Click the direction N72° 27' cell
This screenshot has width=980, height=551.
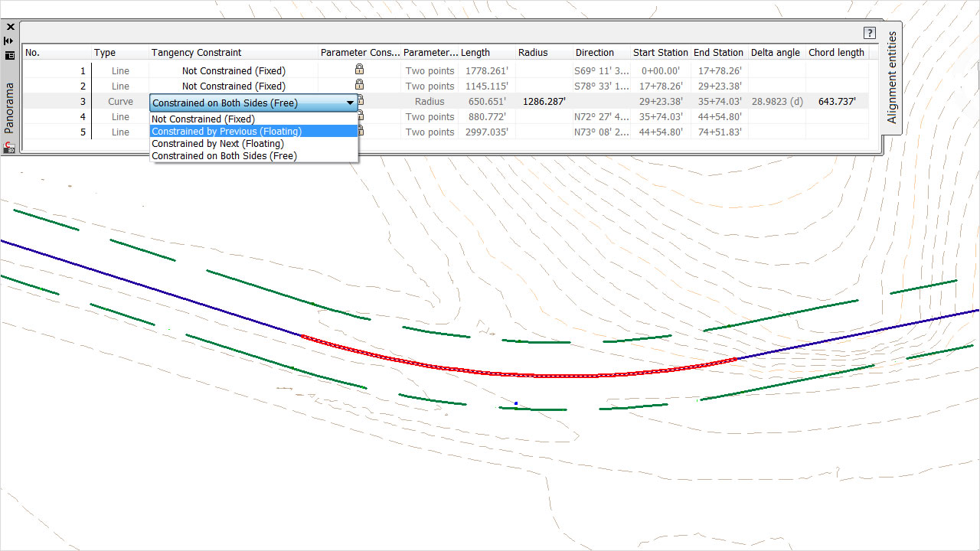click(x=601, y=117)
